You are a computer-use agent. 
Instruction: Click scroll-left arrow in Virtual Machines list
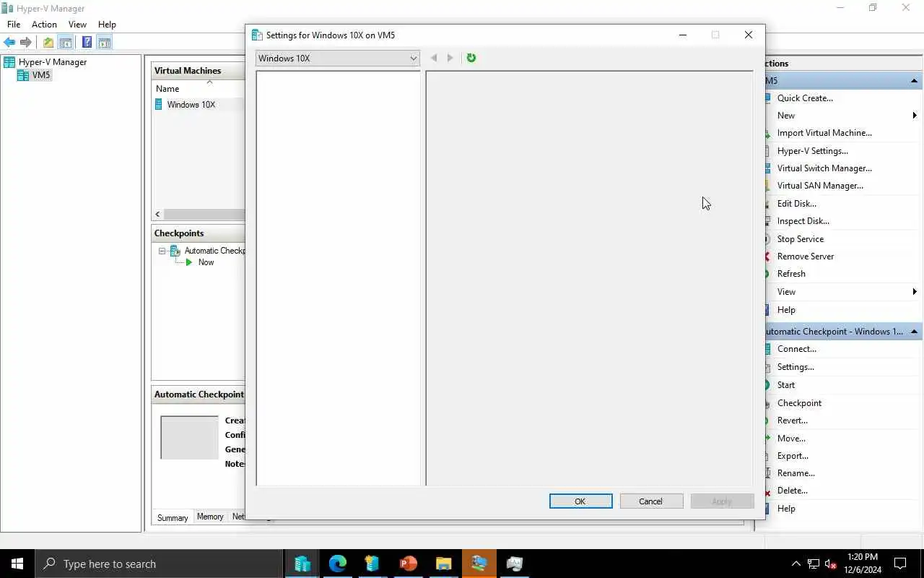tap(157, 215)
